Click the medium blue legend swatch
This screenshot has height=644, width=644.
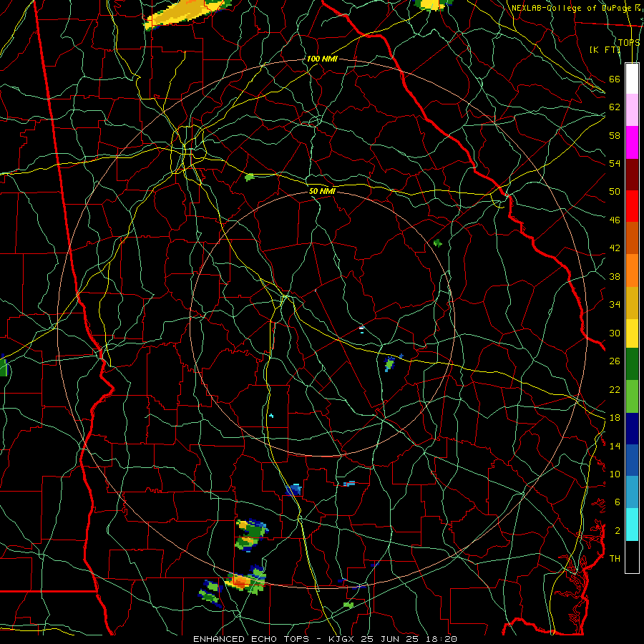pyautogui.click(x=632, y=460)
